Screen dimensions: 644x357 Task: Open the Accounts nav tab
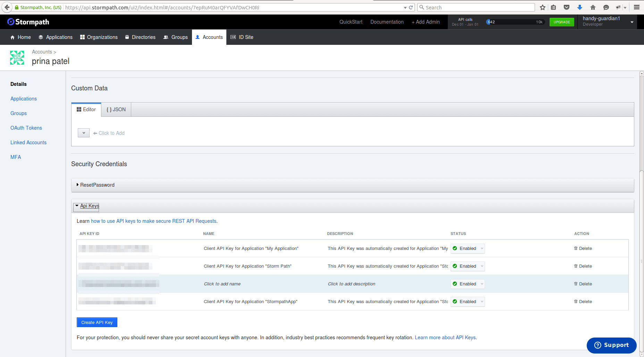click(x=209, y=37)
